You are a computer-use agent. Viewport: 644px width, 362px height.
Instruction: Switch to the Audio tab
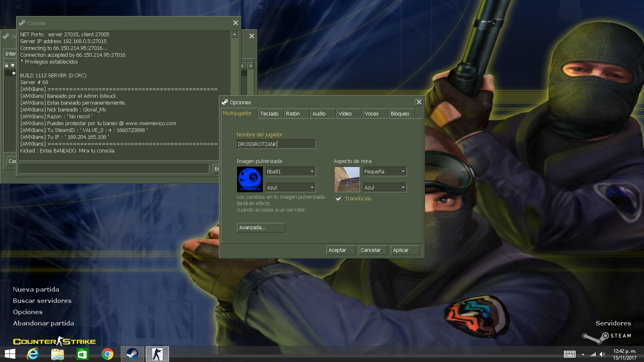[x=323, y=114]
